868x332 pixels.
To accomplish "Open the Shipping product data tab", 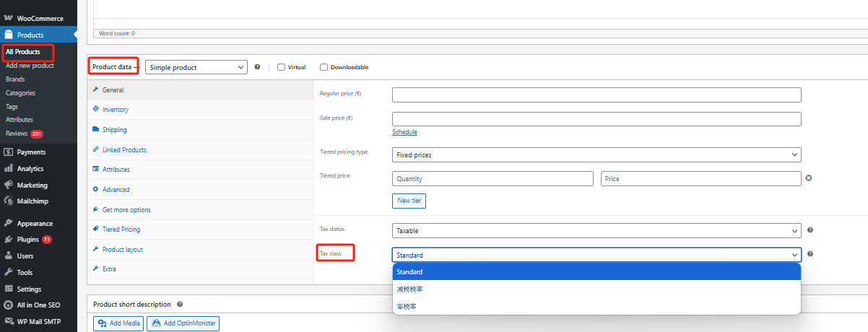I will click(x=114, y=130).
